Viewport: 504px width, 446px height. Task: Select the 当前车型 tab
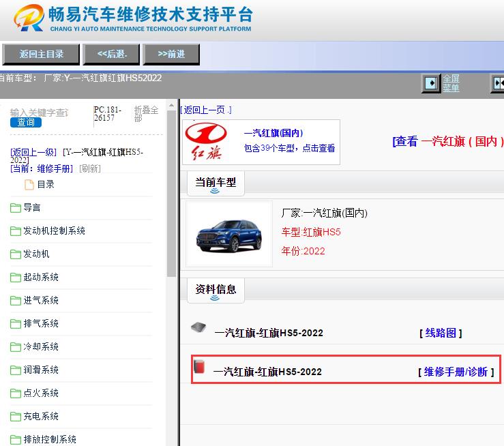pyautogui.click(x=216, y=183)
